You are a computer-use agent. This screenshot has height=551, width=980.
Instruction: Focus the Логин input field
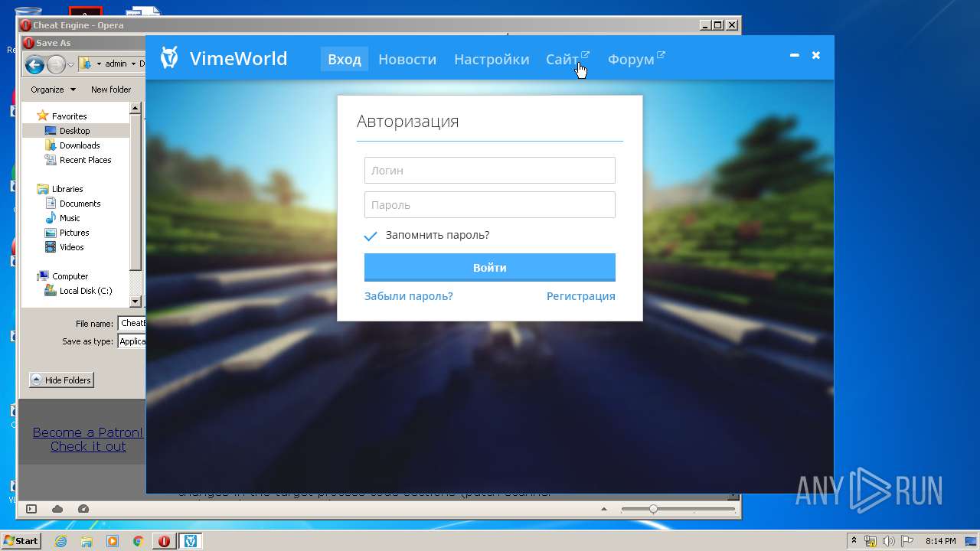490,171
